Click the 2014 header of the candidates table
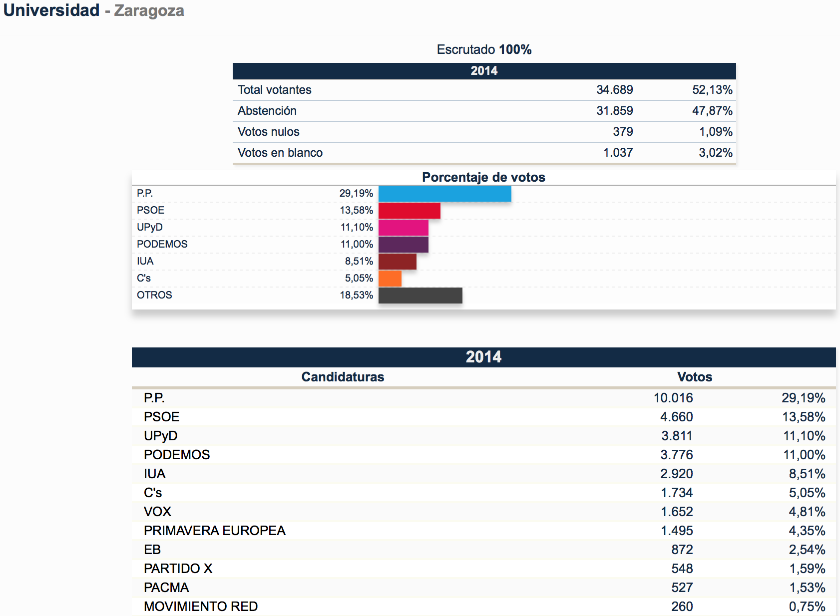The height and width of the screenshot is (616, 840). (x=483, y=357)
